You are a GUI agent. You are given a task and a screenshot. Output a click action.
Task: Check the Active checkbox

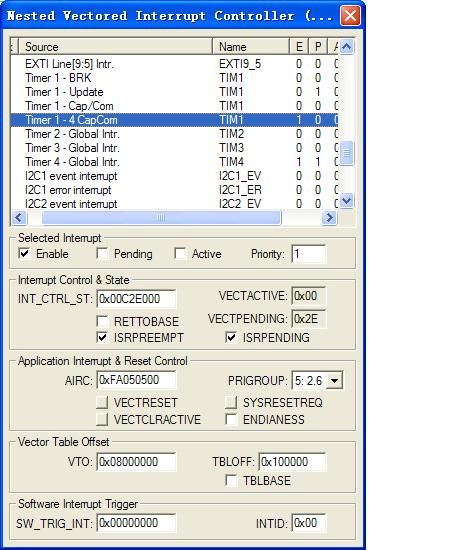[x=180, y=253]
